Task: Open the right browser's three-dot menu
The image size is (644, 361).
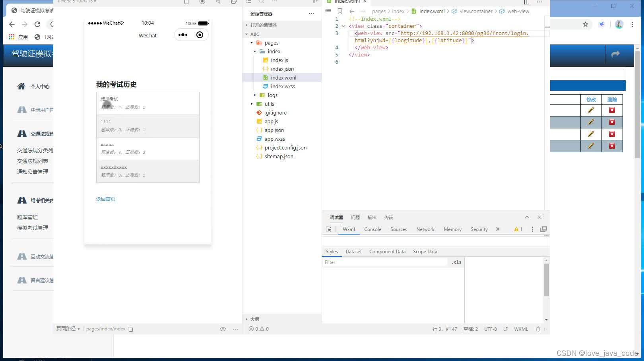Action: pyautogui.click(x=632, y=24)
